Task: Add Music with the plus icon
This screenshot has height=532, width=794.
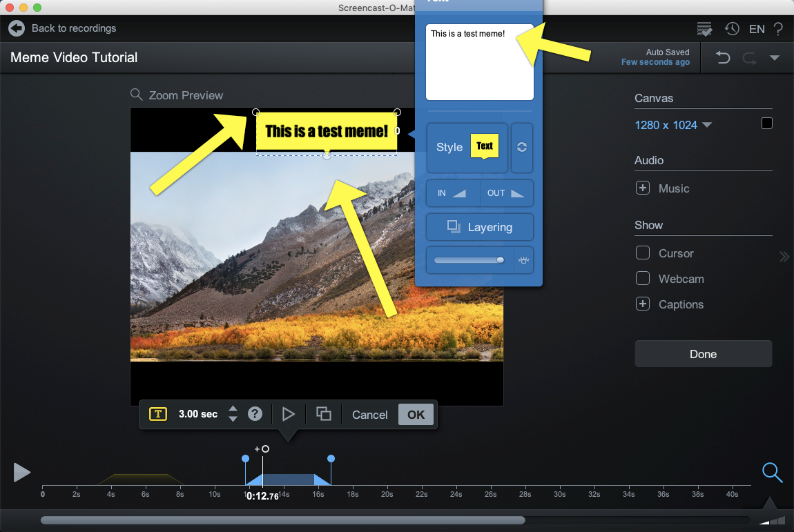Action: (643, 188)
